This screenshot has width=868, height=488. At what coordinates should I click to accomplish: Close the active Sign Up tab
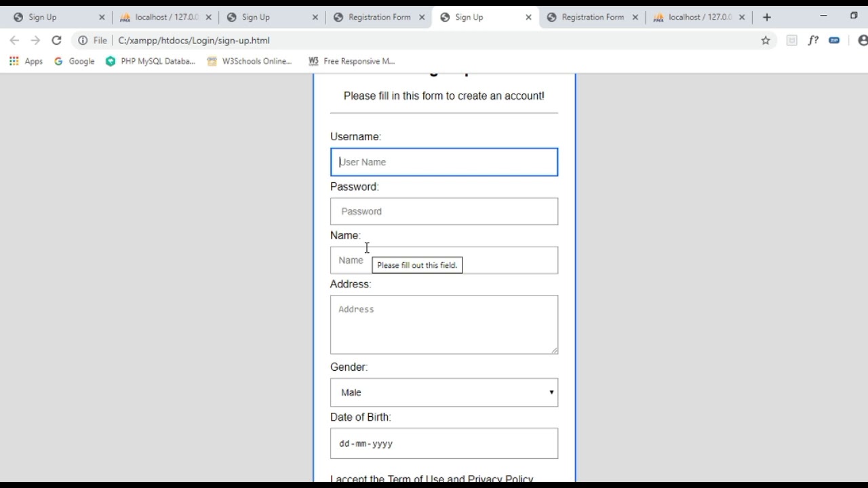pyautogui.click(x=528, y=17)
